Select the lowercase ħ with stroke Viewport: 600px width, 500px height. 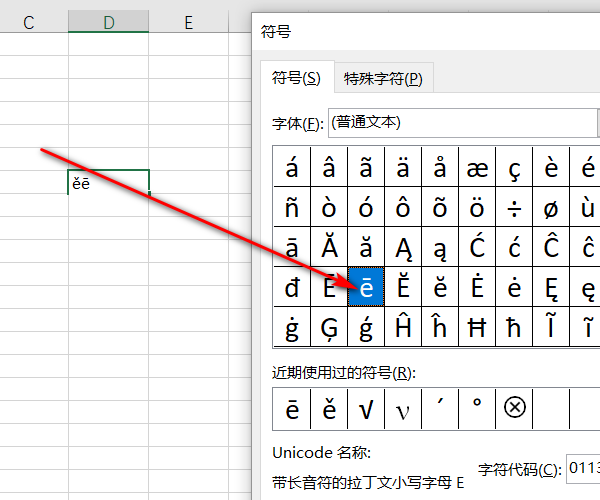pos(514,327)
